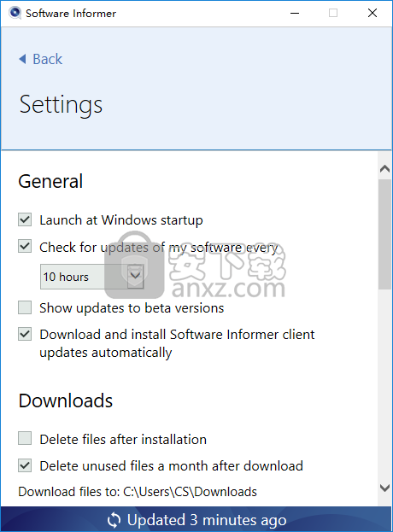The height and width of the screenshot is (532, 393).
Task: Toggle automatic Software Informer client updates
Action: pyautogui.click(x=25, y=334)
